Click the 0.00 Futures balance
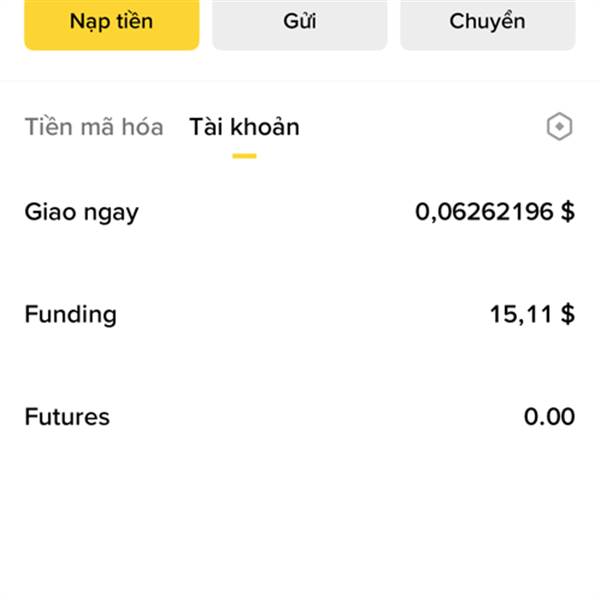 click(549, 416)
